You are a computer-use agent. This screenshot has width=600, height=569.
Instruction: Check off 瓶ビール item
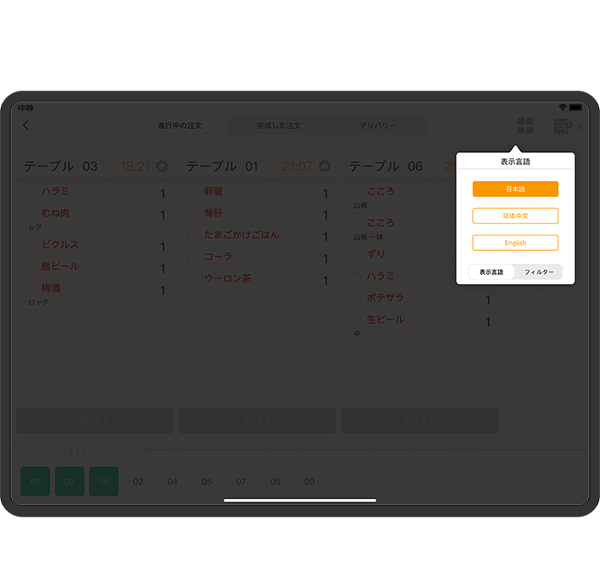(30, 268)
